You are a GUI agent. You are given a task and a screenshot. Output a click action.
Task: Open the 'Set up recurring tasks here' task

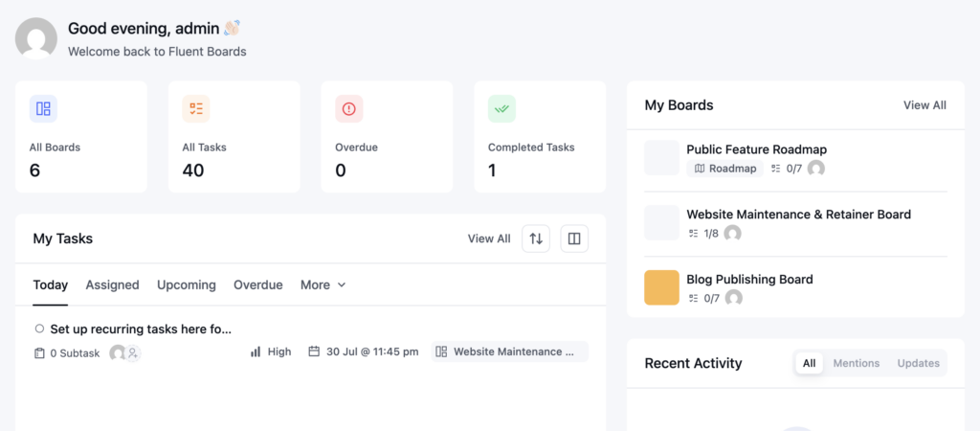(x=142, y=329)
